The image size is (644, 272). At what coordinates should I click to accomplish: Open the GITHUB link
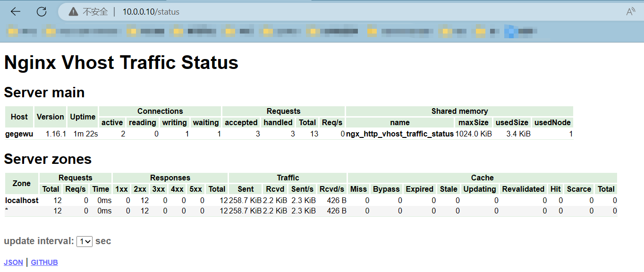tap(44, 263)
